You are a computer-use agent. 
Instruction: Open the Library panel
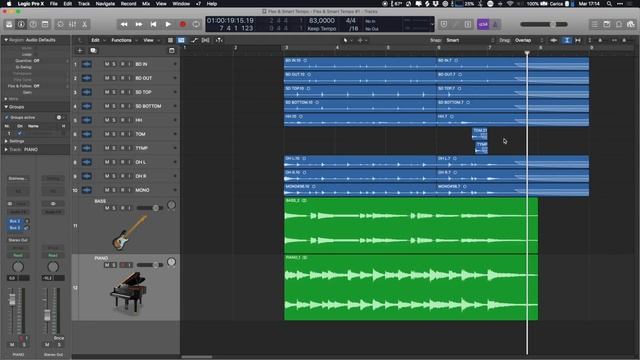[9, 24]
